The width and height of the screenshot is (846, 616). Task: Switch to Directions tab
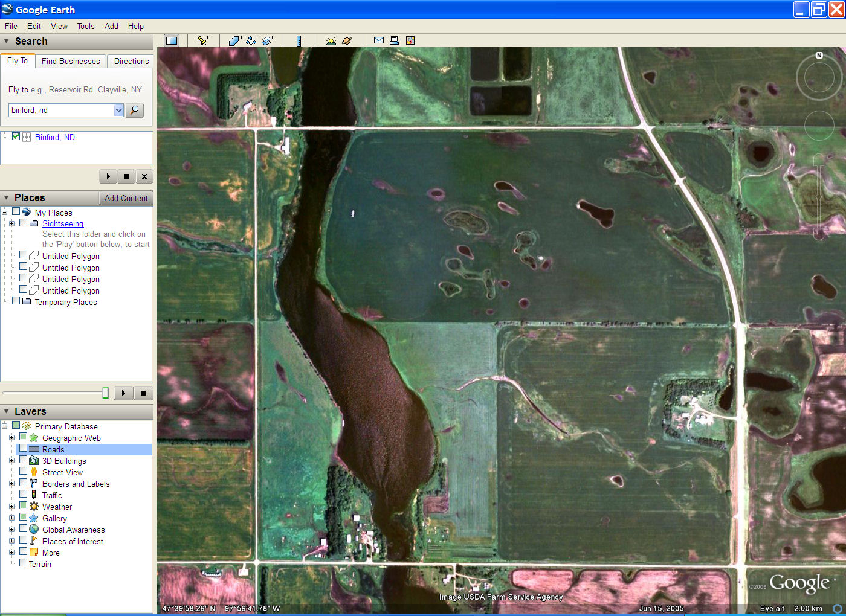(x=131, y=61)
